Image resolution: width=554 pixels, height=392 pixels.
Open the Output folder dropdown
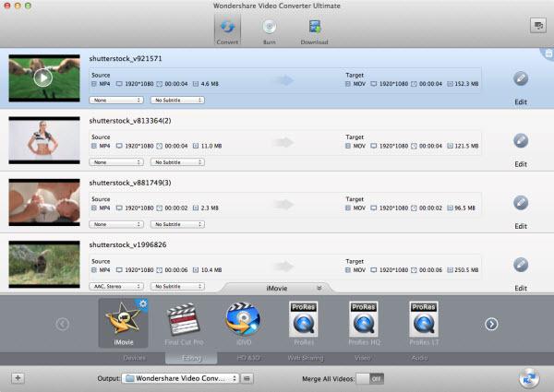180,378
